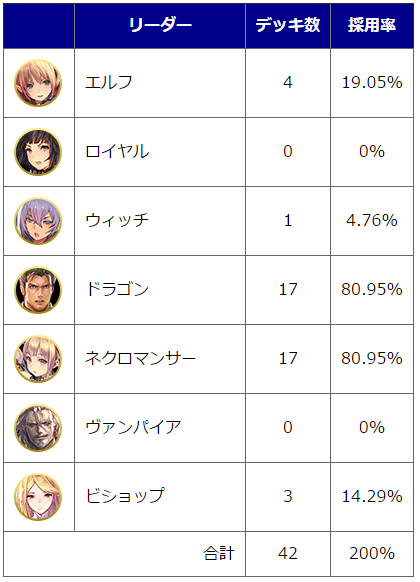This screenshot has width=420, height=582.
Task: Select the Necromancer leader portrait icon
Action: [38, 359]
